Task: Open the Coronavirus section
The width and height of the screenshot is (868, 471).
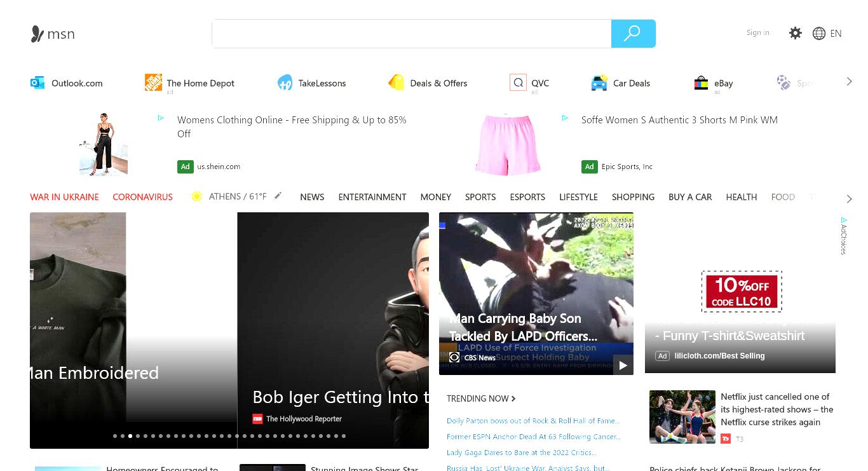Action: coord(142,197)
